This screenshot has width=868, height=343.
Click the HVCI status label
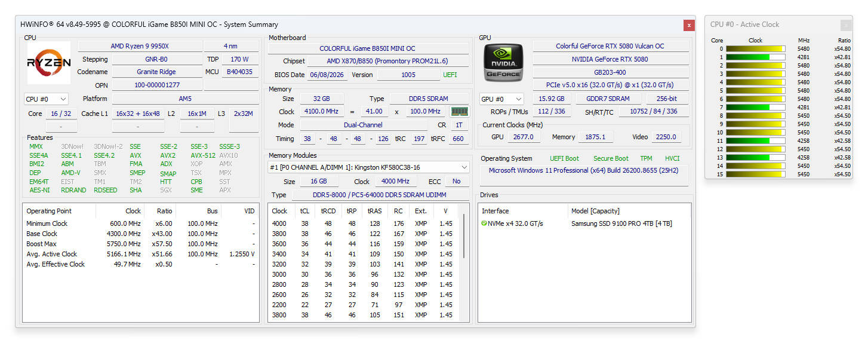(x=672, y=158)
